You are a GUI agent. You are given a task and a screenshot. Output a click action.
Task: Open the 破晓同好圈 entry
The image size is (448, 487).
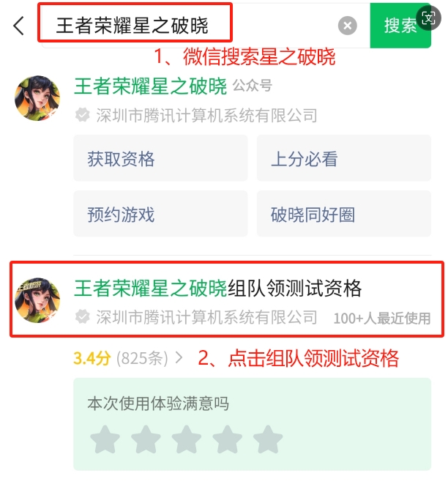coord(343,214)
